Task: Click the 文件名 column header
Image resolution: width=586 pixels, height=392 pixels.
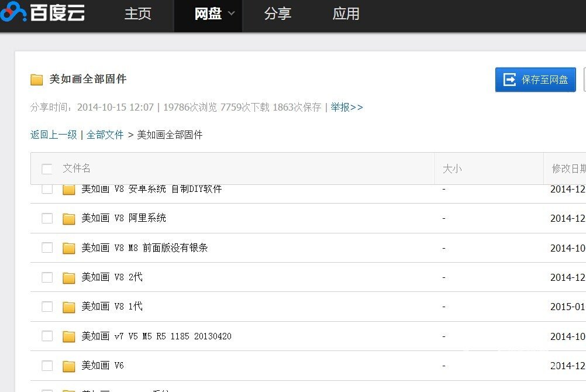Action: click(77, 169)
